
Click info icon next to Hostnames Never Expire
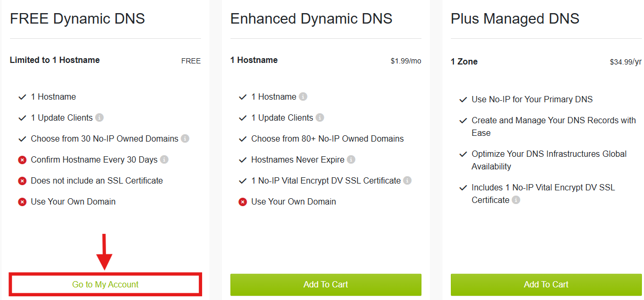351,160
